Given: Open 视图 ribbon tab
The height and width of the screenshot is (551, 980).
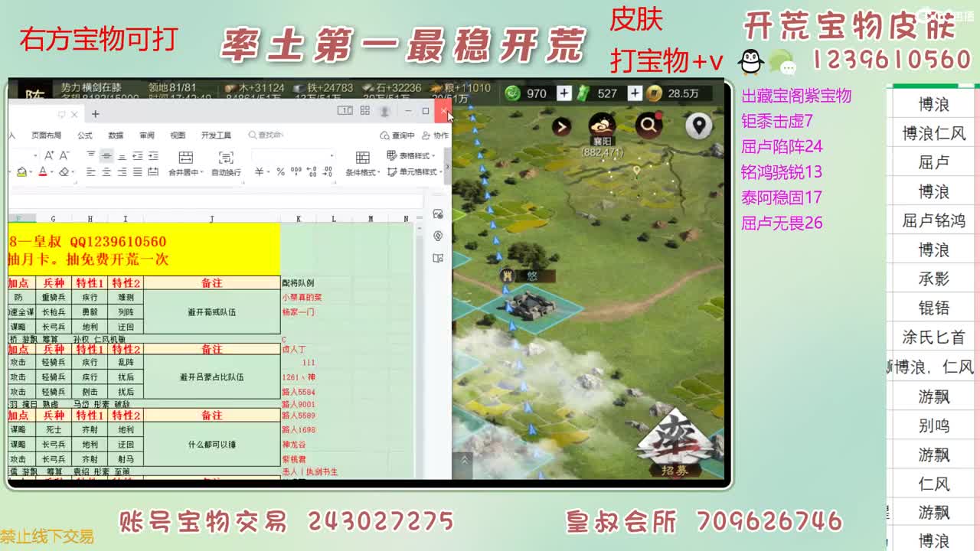Looking at the screenshot, I should click(178, 135).
